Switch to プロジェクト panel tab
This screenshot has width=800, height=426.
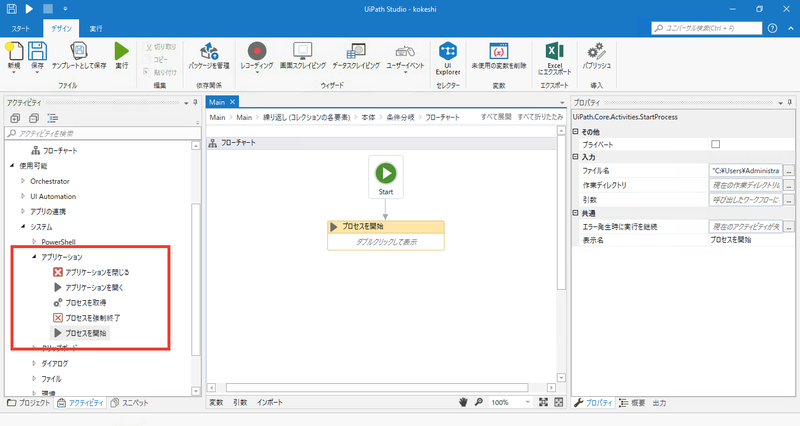[29, 403]
